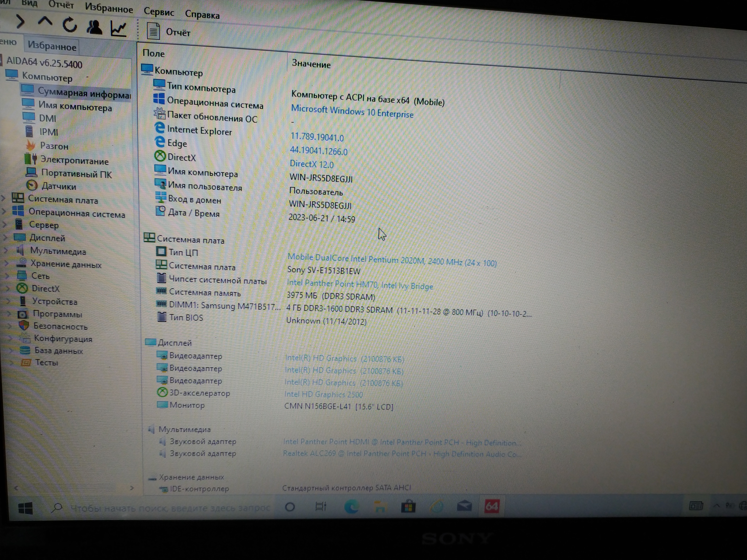Select DMI tree item

pos(48,118)
